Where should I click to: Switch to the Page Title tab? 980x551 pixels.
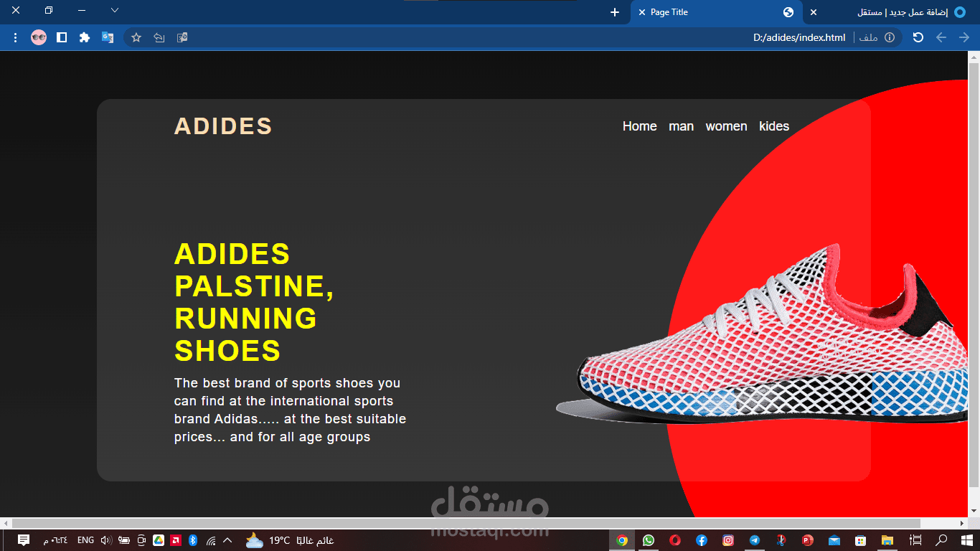tap(715, 12)
